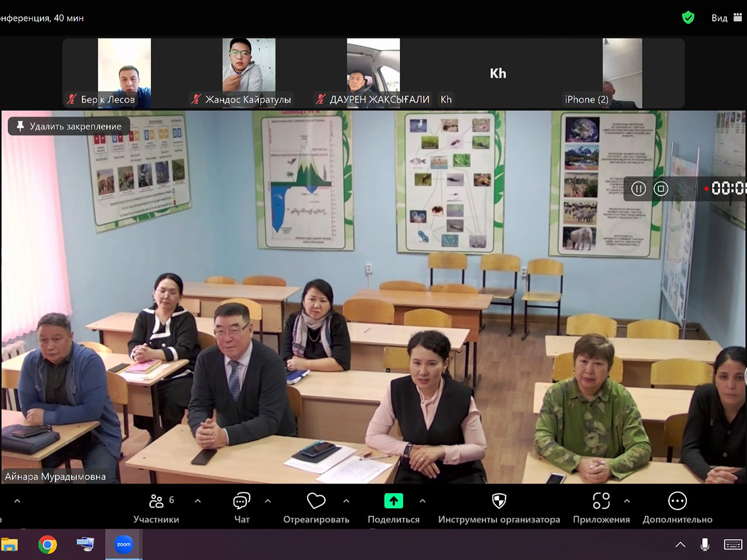Select the iPhone (2) participant tile

click(622, 73)
